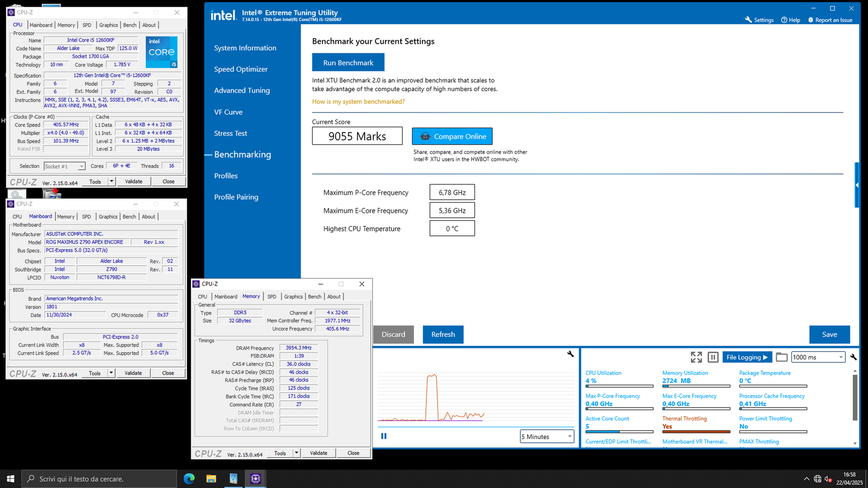Open the 5 Minutes graph range dropdown
Screen dimensions: 868x488
coord(547,436)
